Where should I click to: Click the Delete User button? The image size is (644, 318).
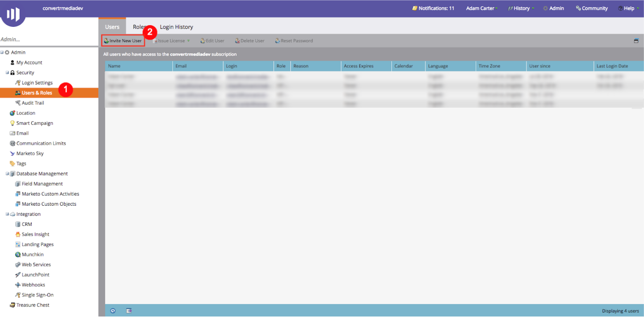pyautogui.click(x=250, y=41)
